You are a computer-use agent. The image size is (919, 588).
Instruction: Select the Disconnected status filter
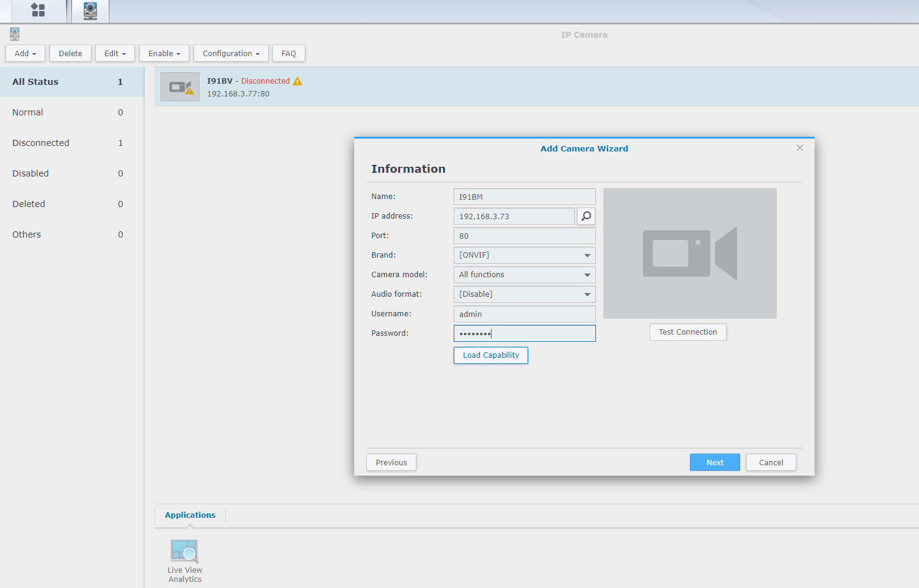click(x=41, y=143)
